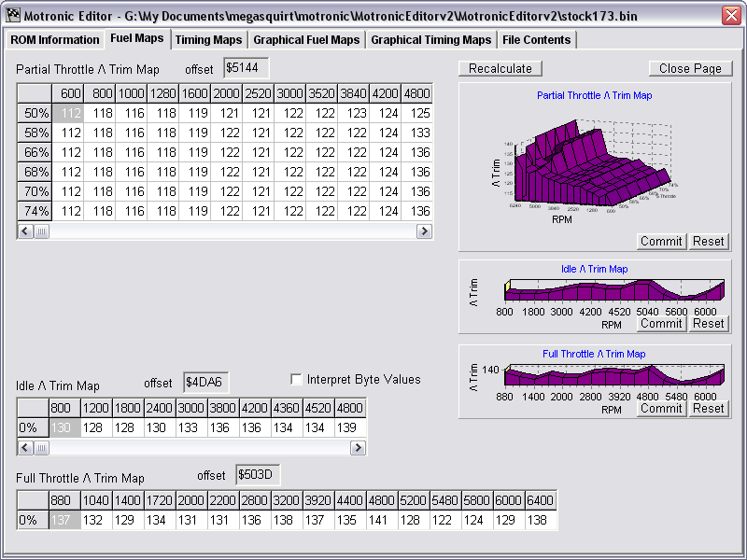Click the 58% row header
Viewport: 747px width, 560px height.
(35, 133)
